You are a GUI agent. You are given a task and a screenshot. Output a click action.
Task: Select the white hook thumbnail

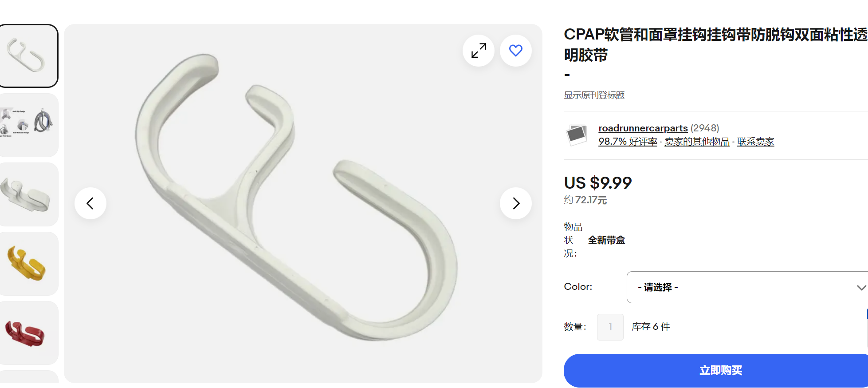(x=27, y=56)
